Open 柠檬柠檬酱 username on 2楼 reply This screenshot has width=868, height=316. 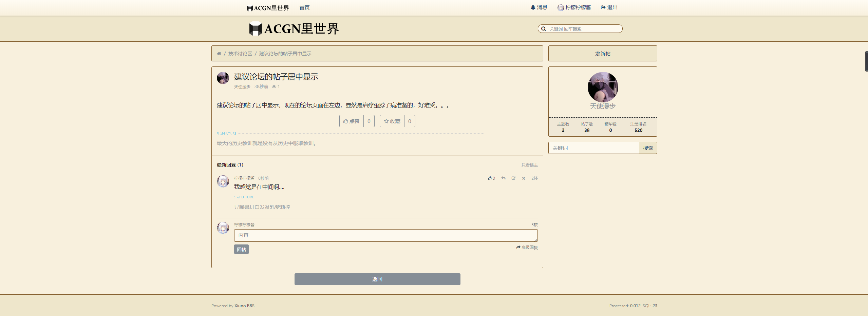244,178
